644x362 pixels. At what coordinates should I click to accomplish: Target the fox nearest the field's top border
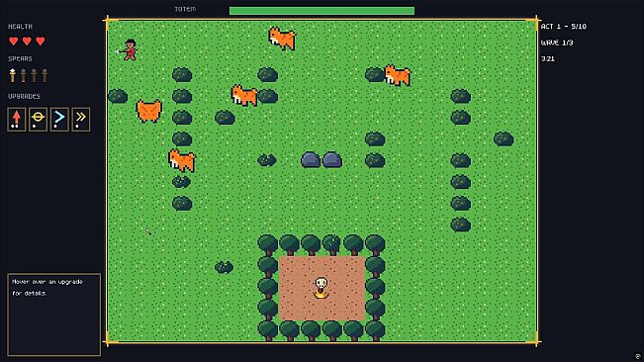282,39
